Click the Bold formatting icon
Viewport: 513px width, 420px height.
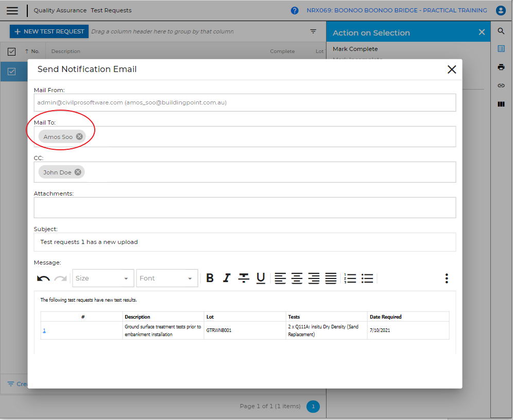pyautogui.click(x=210, y=278)
